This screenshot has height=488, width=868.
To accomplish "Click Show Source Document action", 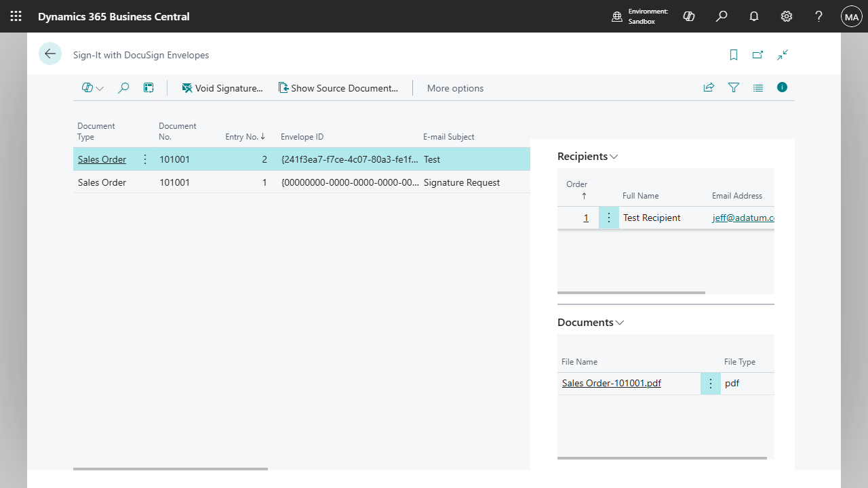I will (338, 88).
